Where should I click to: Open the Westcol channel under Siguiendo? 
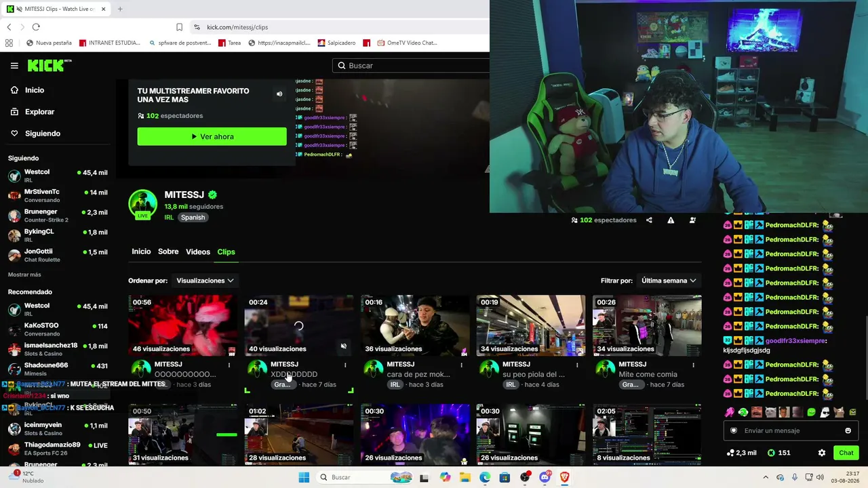point(58,176)
